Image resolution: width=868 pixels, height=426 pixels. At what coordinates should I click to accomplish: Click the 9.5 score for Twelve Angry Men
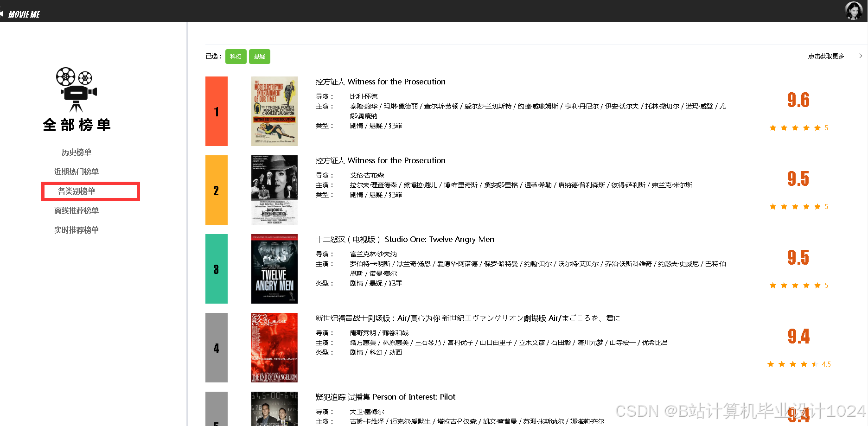(x=798, y=257)
